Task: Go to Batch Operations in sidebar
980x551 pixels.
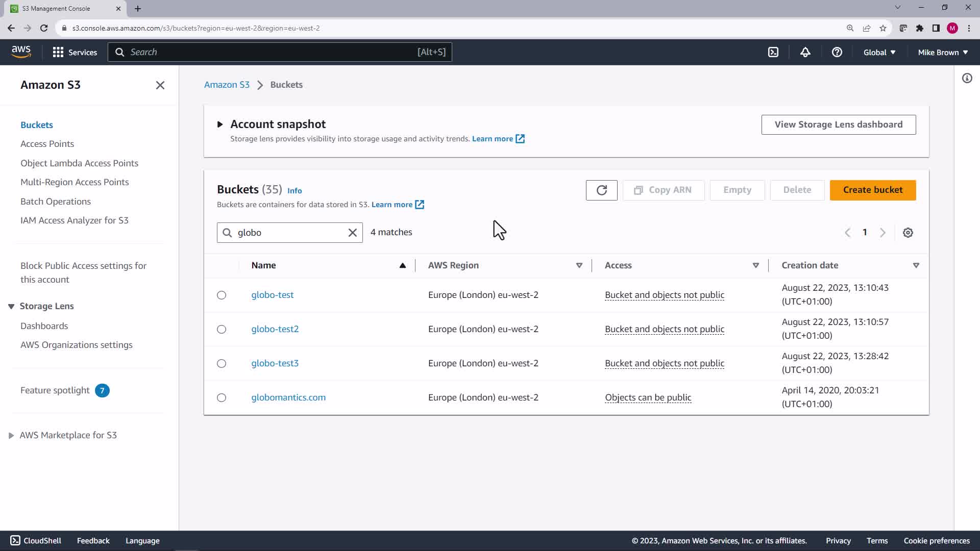Action: (x=56, y=202)
